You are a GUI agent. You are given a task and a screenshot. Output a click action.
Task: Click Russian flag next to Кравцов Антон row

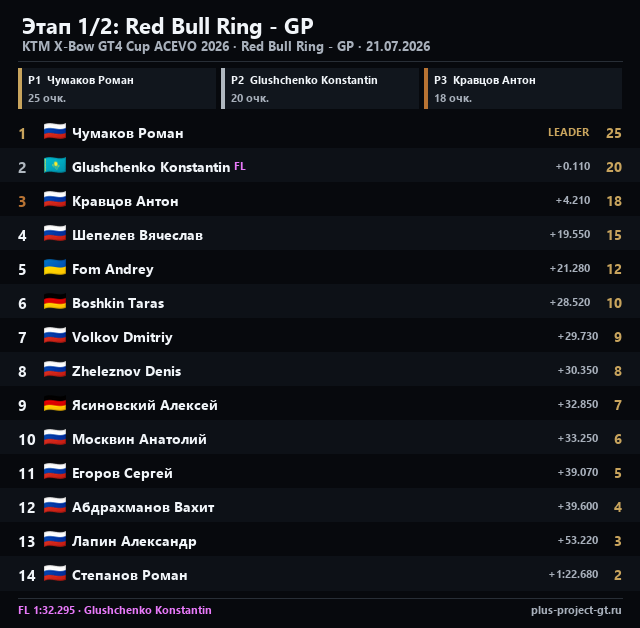coord(55,200)
